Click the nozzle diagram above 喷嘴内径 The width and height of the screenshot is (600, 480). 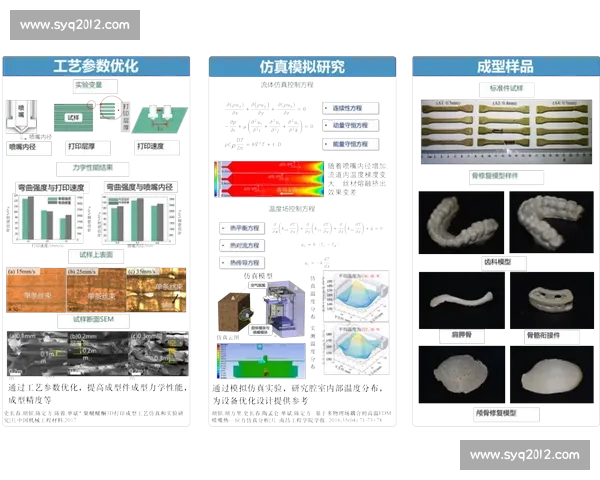tap(27, 115)
